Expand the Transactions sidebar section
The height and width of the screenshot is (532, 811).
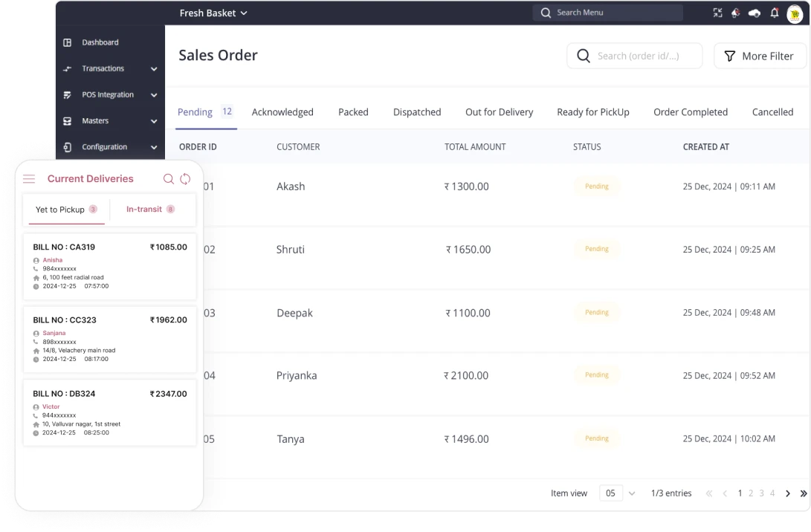(x=104, y=68)
